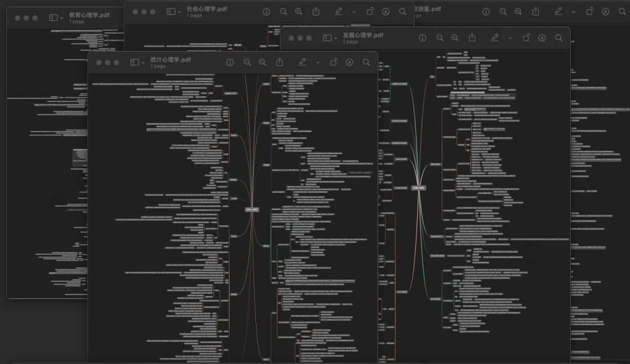Click the annotate icon in 统计心理学.pdf
Viewport: 630px width, 364px height.
pos(349,62)
